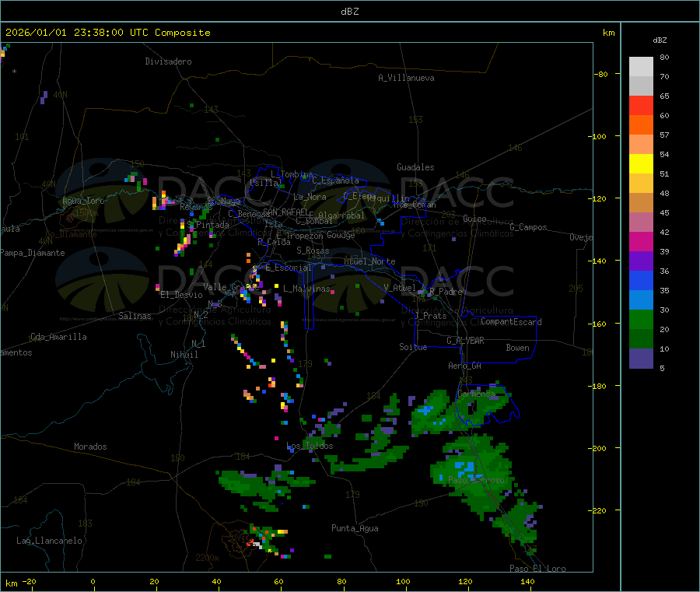Click the G_ALVEAR map label
The width and height of the screenshot is (700, 592).
(465, 341)
